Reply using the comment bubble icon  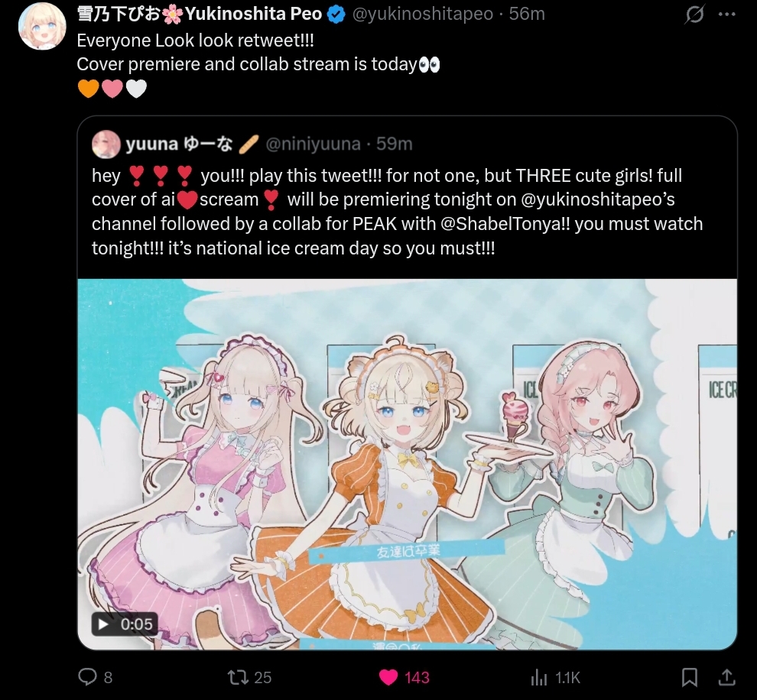click(88, 677)
